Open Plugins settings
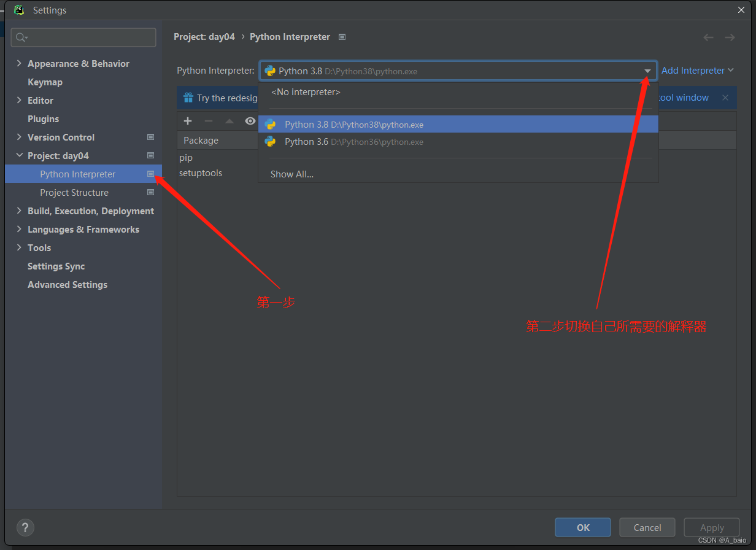The height and width of the screenshot is (550, 756). pyautogui.click(x=43, y=118)
